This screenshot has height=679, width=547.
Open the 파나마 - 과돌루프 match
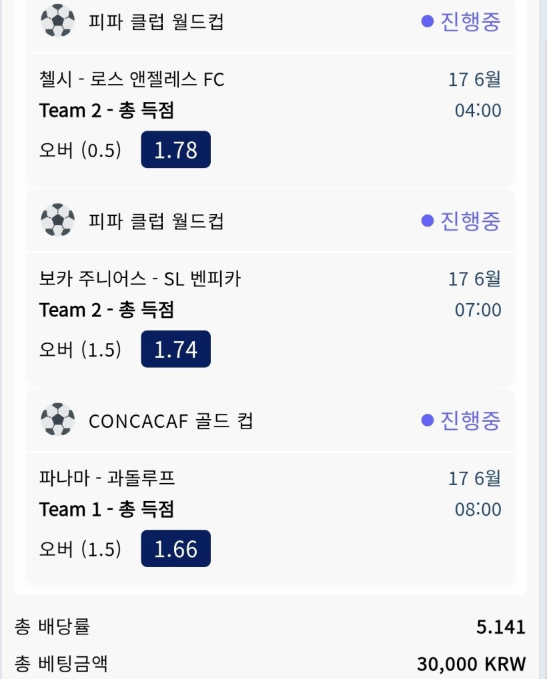[107, 478]
